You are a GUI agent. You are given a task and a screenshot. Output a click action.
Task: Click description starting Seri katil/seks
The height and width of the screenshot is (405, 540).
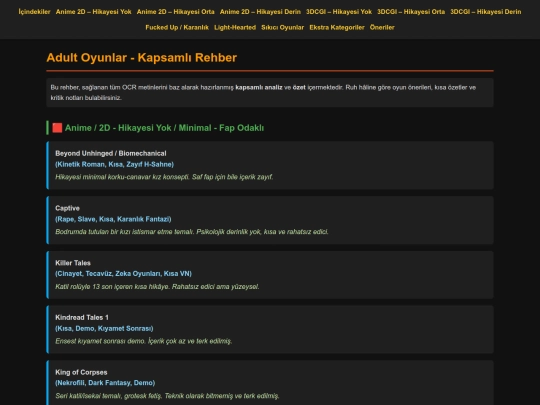point(167,396)
